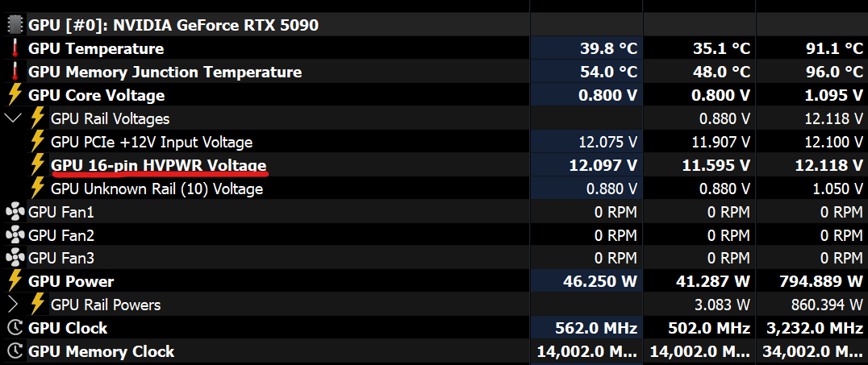Click the 860.394 W rail powers value
868x365 pixels.
pyautogui.click(x=827, y=305)
